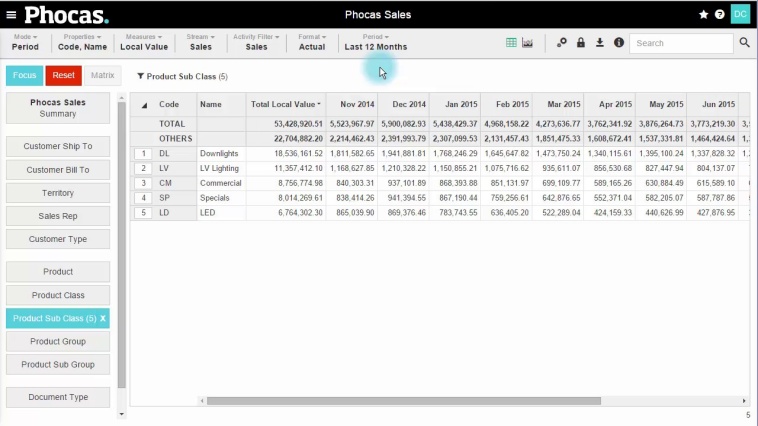Open Phocas Sales Summary
The image size is (758, 426).
58,108
